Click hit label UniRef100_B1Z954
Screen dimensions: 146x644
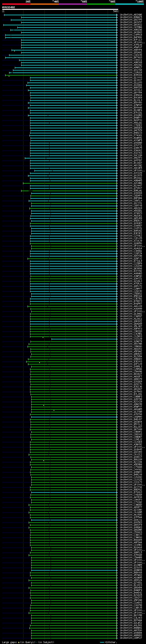(x=131, y=356)
